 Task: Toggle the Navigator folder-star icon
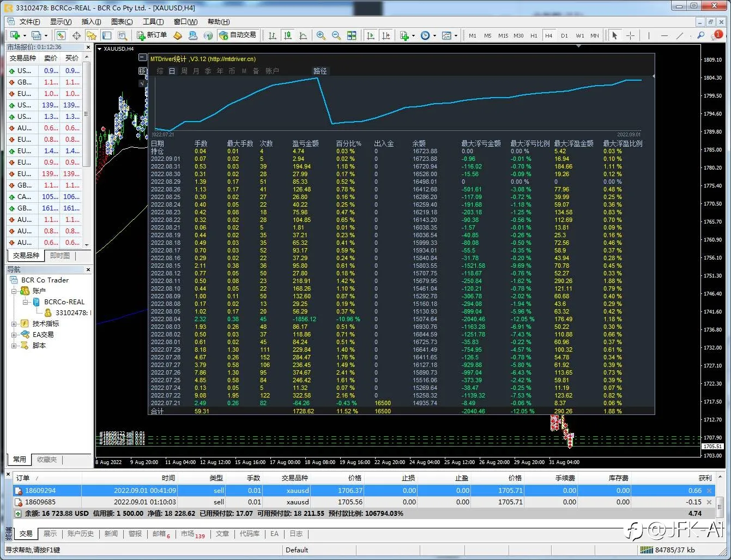point(92,35)
